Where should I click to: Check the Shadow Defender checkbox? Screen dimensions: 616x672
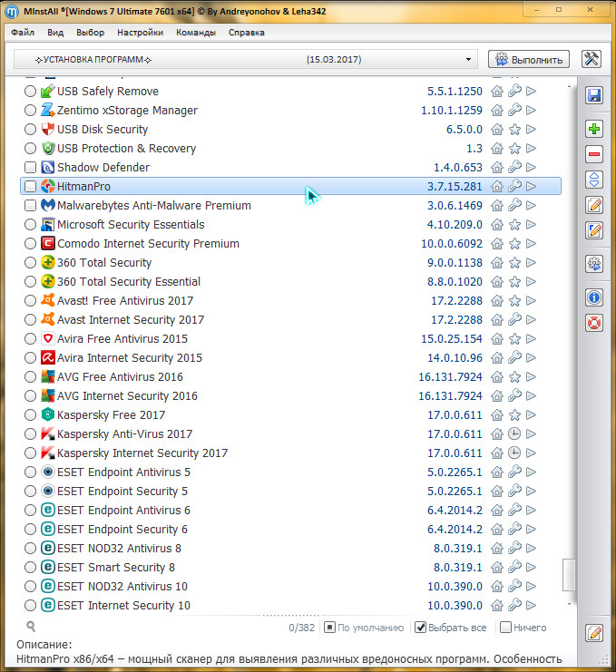coord(30,167)
